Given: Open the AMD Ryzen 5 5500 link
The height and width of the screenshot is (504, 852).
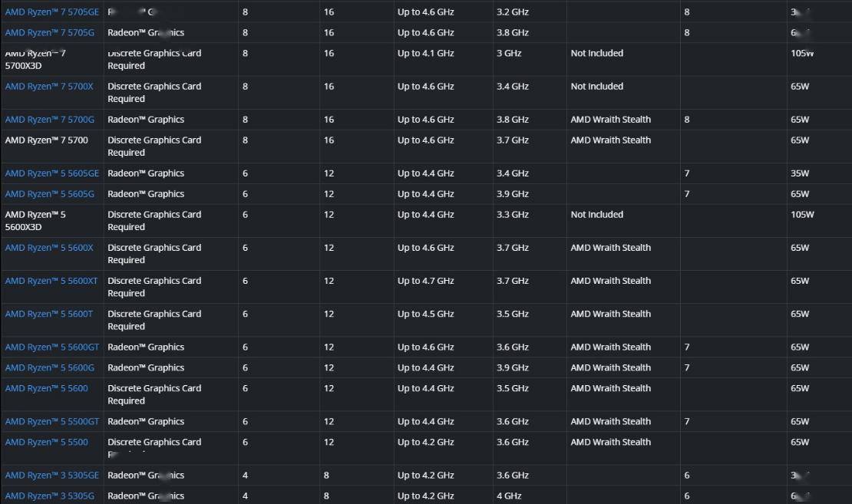Looking at the screenshot, I should point(46,443).
